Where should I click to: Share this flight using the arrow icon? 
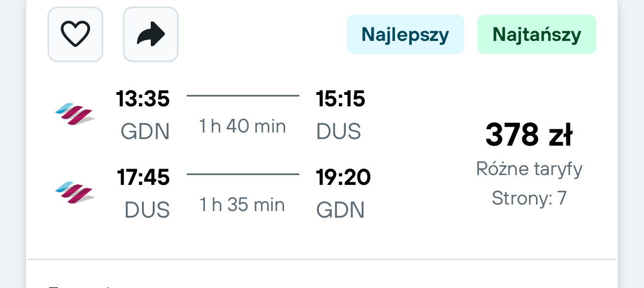click(151, 34)
